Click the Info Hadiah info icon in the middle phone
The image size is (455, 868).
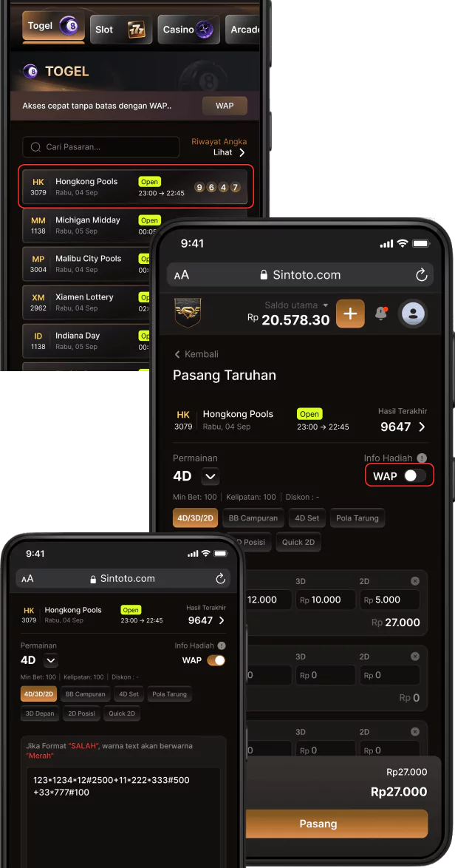tap(422, 458)
